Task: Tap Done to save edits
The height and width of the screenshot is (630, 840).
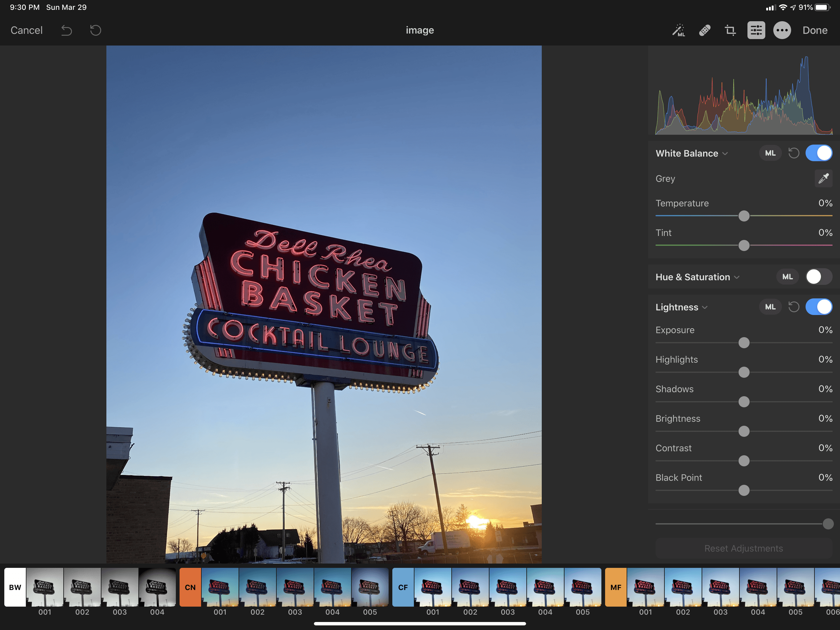Action: (814, 30)
